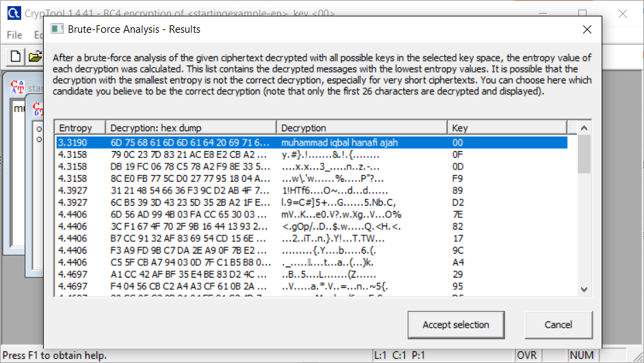Click hex dump starting DB 19 FC 06

click(190, 166)
